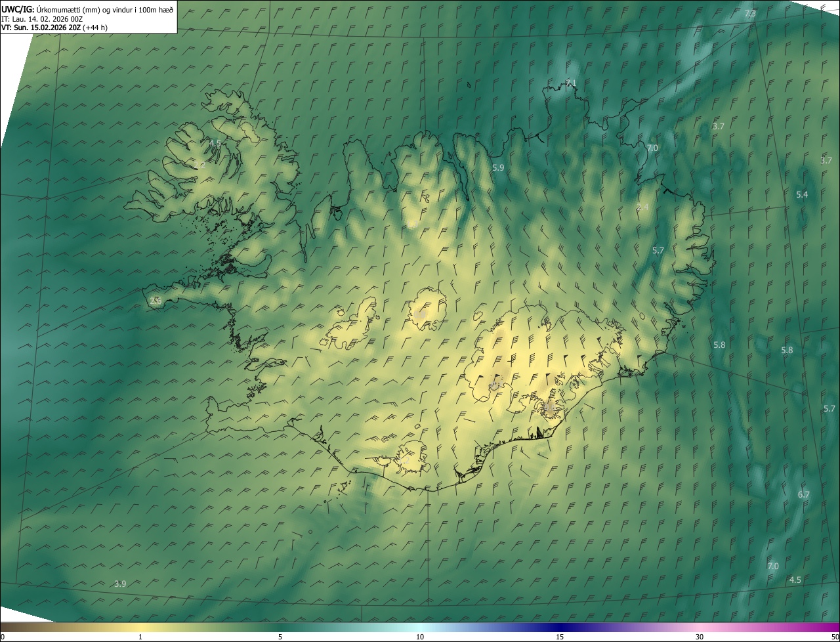
Task: Click the 2.4 value label on the map
Action: [642, 207]
